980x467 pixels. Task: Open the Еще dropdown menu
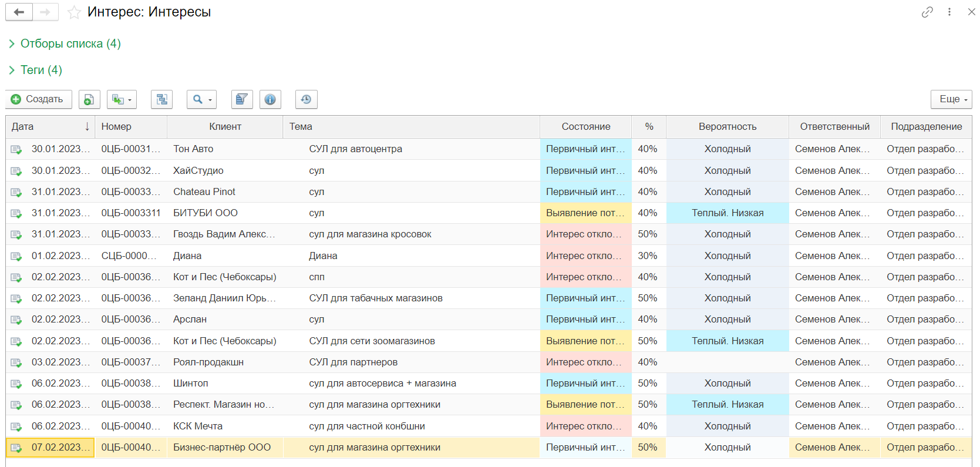pyautogui.click(x=951, y=99)
